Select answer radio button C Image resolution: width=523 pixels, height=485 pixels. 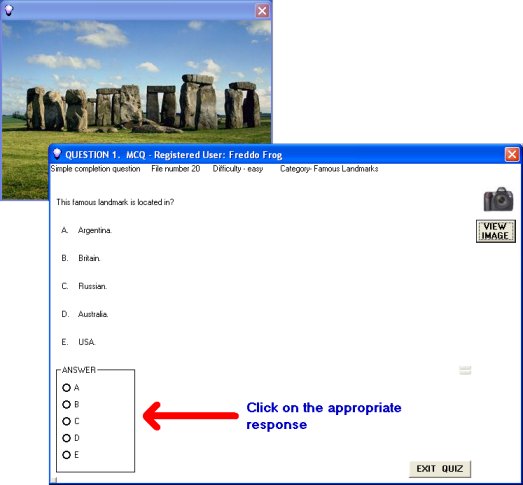tap(66, 421)
